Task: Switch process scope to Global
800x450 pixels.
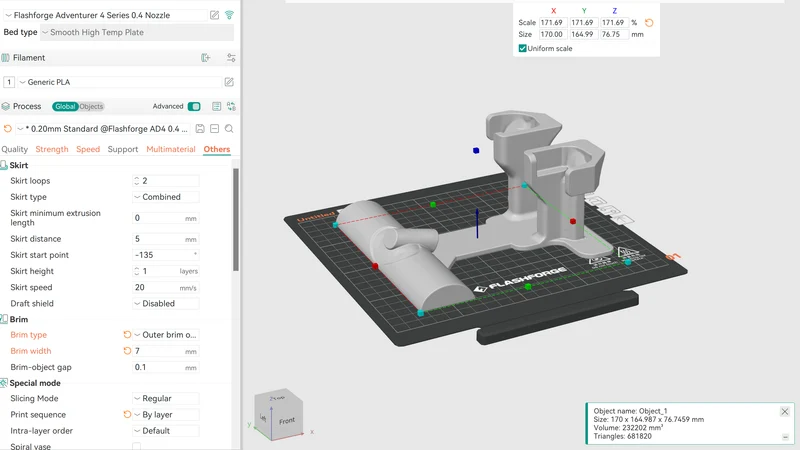Action: pos(65,106)
